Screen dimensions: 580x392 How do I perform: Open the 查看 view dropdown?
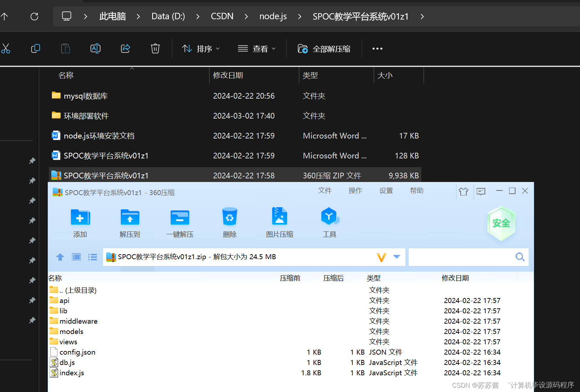[x=257, y=48]
